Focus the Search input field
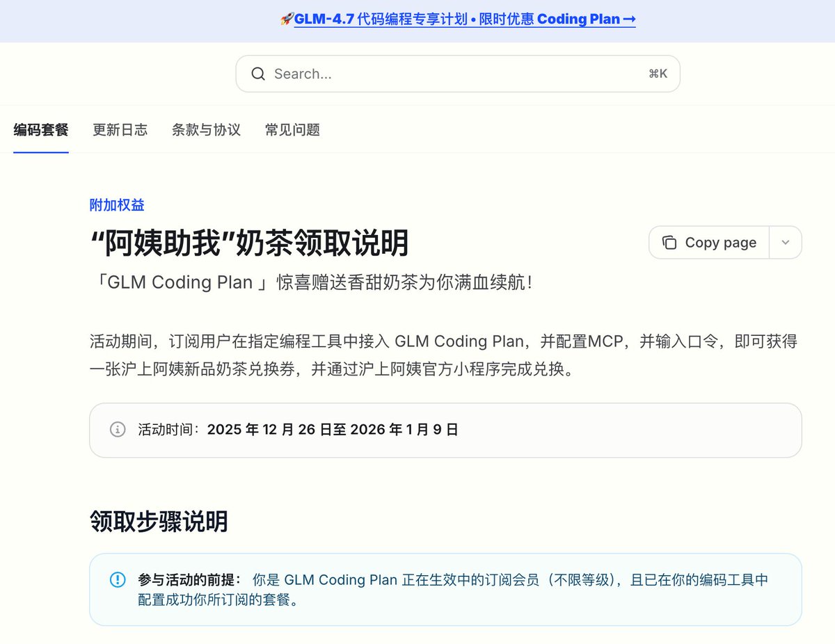This screenshot has width=835, height=644. [458, 74]
